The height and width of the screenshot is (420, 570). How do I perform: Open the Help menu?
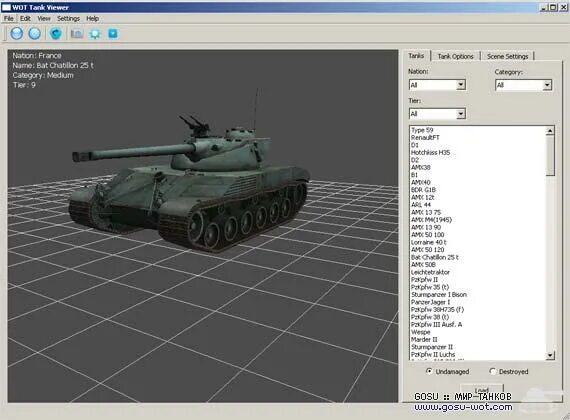(x=92, y=19)
